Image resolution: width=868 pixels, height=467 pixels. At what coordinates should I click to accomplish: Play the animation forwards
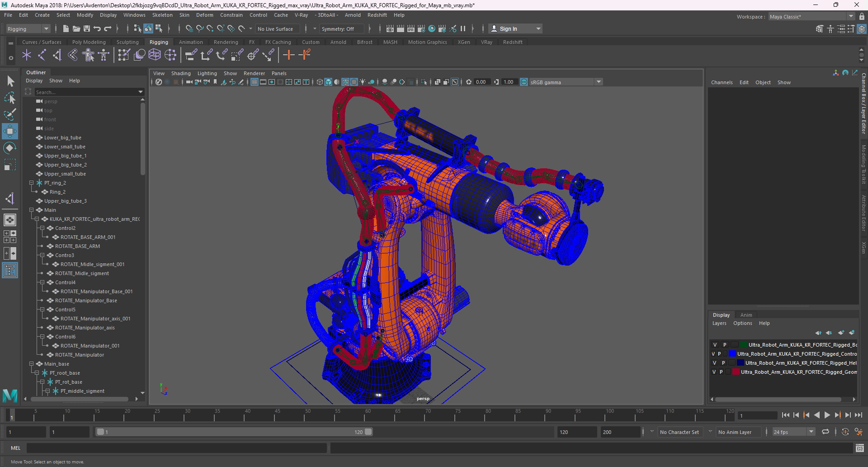827,415
